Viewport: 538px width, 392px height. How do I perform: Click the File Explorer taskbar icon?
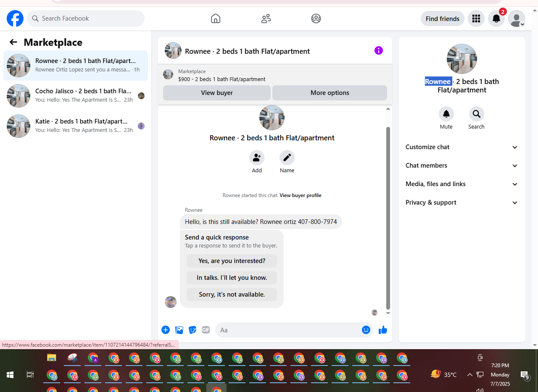point(52,358)
